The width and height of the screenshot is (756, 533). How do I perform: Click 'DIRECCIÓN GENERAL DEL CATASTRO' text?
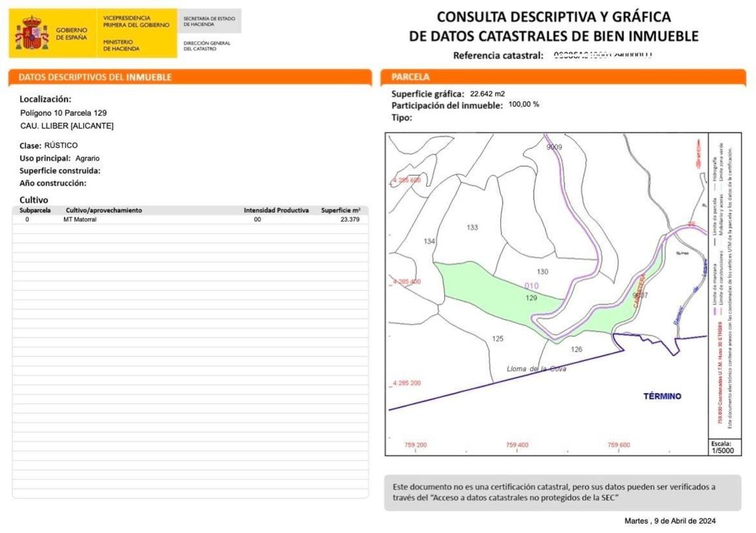(207, 46)
